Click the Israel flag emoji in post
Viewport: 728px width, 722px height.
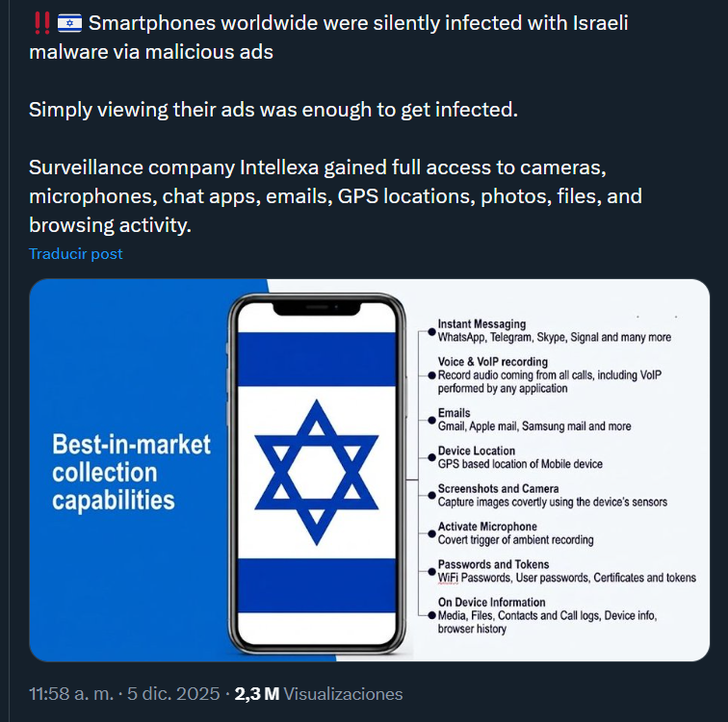point(69,22)
